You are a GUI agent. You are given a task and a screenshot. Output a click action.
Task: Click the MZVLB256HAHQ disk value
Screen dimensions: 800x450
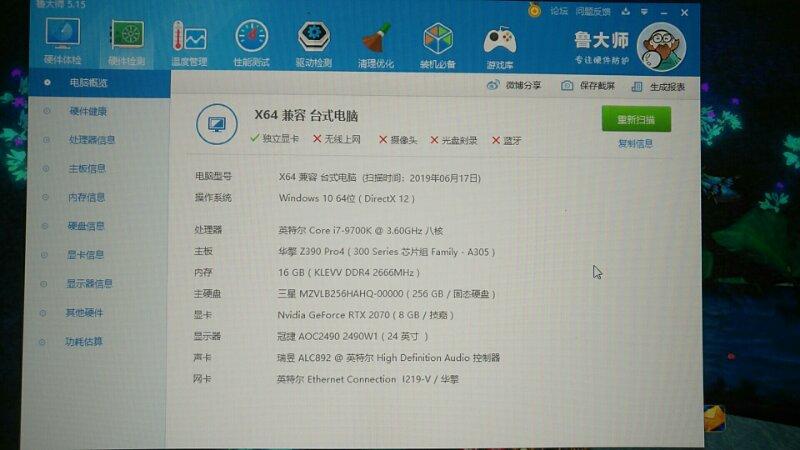[x=386, y=294]
